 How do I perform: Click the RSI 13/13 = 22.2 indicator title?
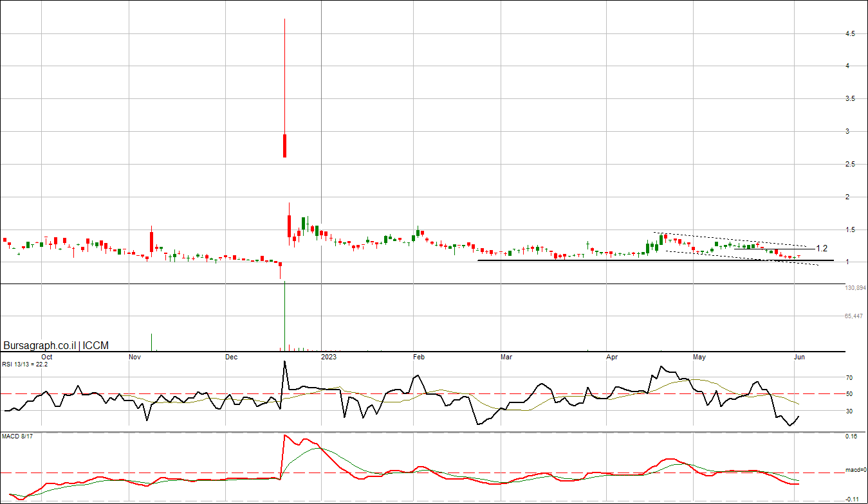(25, 364)
